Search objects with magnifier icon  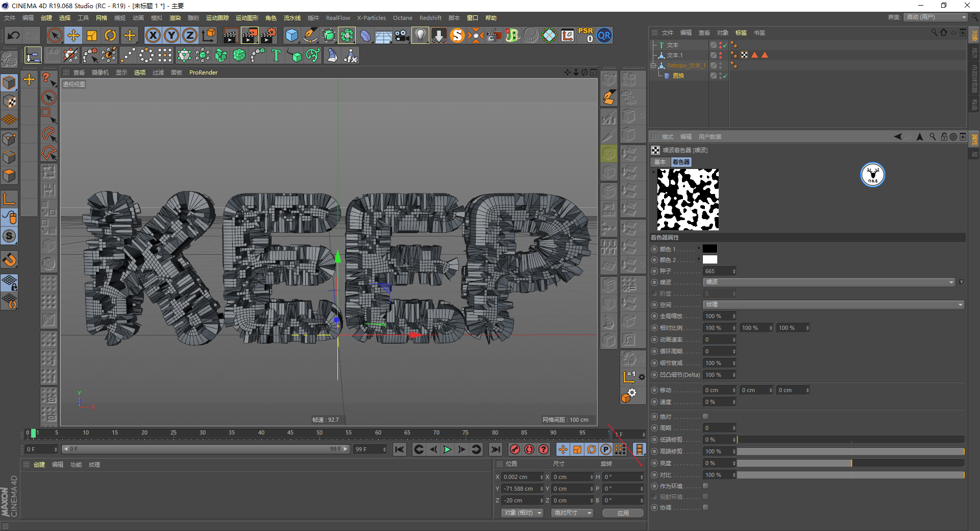(x=934, y=32)
